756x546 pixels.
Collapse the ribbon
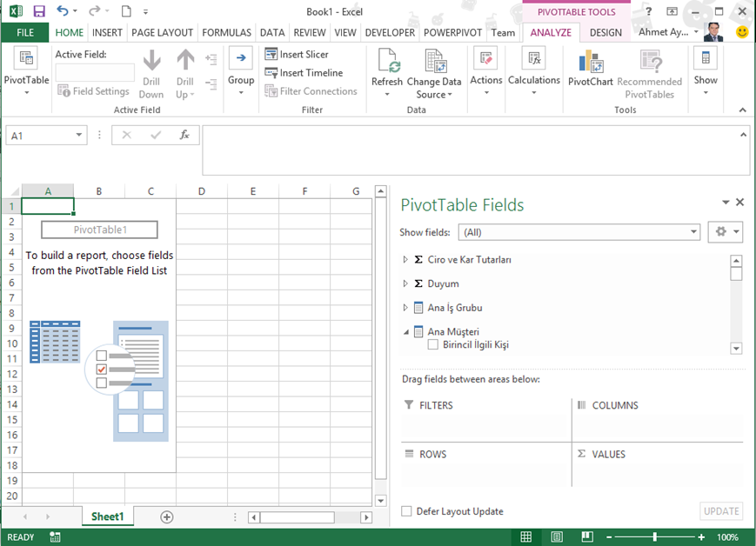[742, 110]
